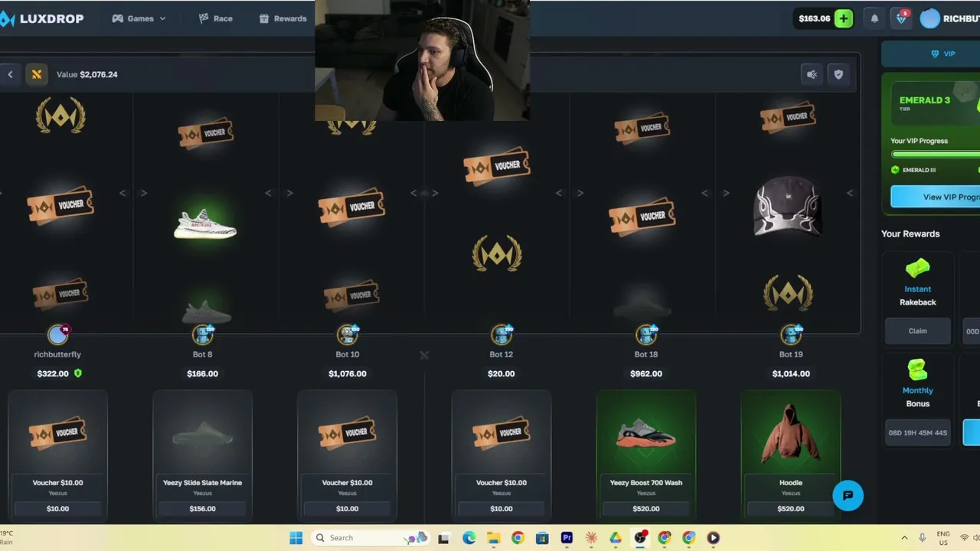The image size is (980, 551).
Task: Open Microsoft Edge from the taskbar
Action: tap(469, 538)
